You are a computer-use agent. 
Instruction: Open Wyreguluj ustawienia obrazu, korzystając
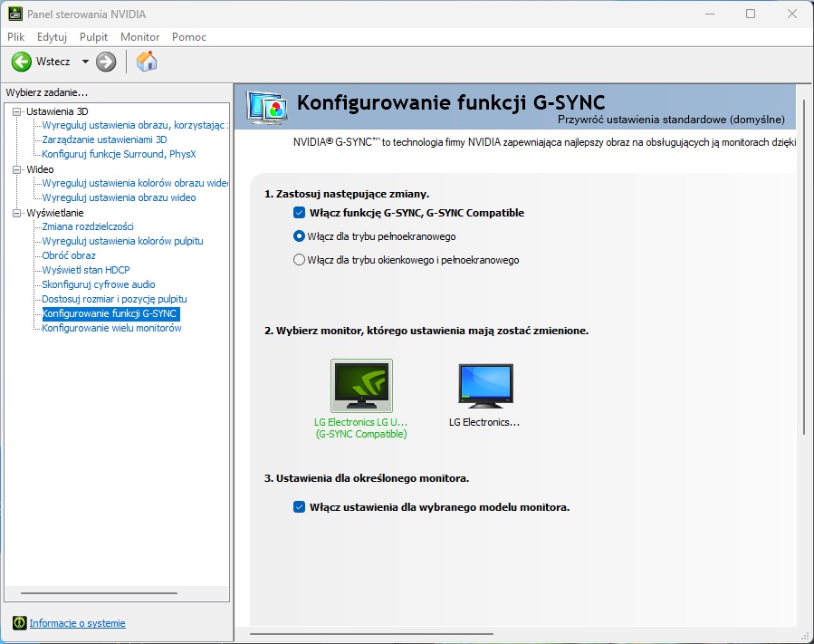[135, 125]
